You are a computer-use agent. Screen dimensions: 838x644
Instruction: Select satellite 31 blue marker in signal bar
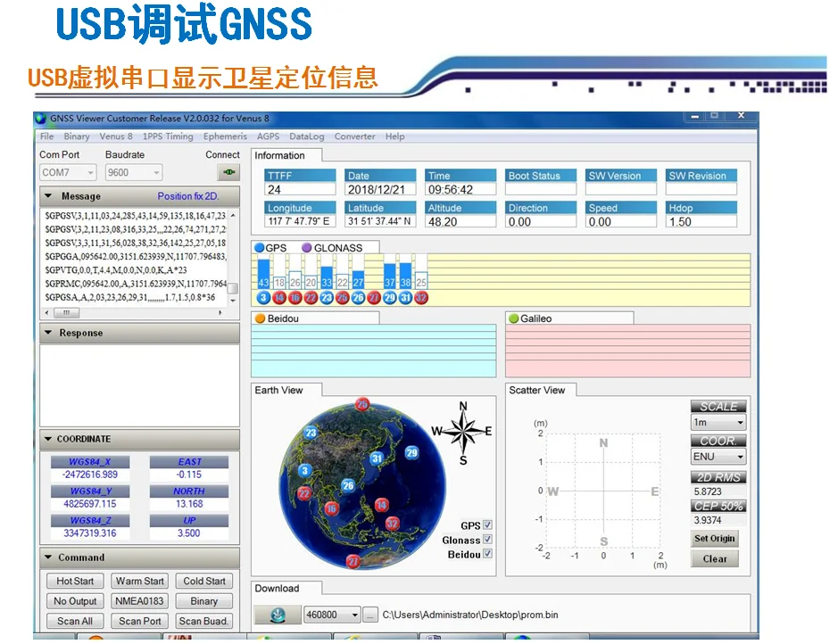405,298
